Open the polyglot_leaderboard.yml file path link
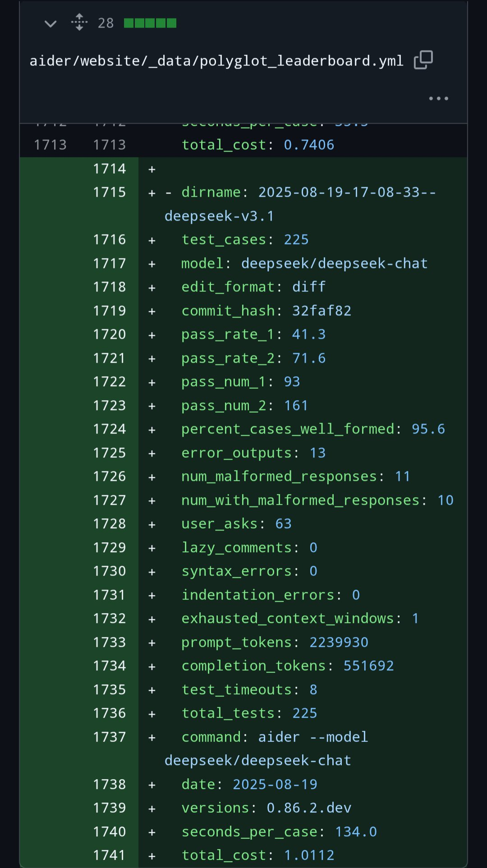This screenshot has height=868, width=487. pyautogui.click(x=216, y=61)
